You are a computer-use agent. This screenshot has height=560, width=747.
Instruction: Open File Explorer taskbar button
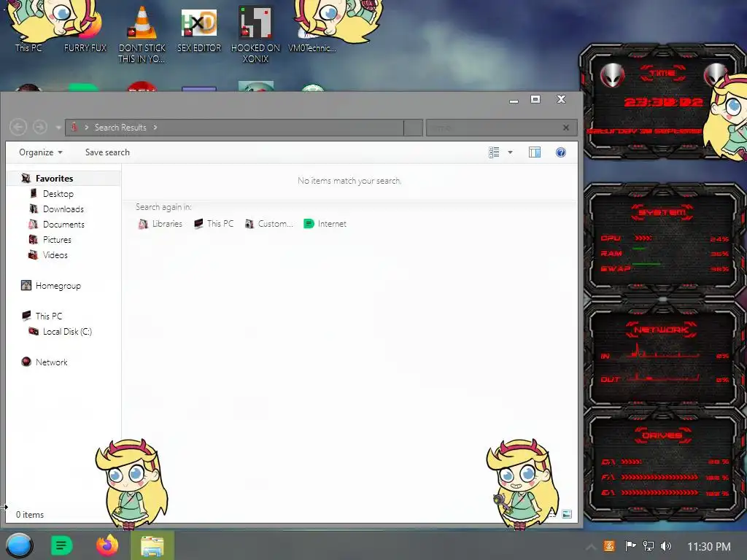[152, 545]
